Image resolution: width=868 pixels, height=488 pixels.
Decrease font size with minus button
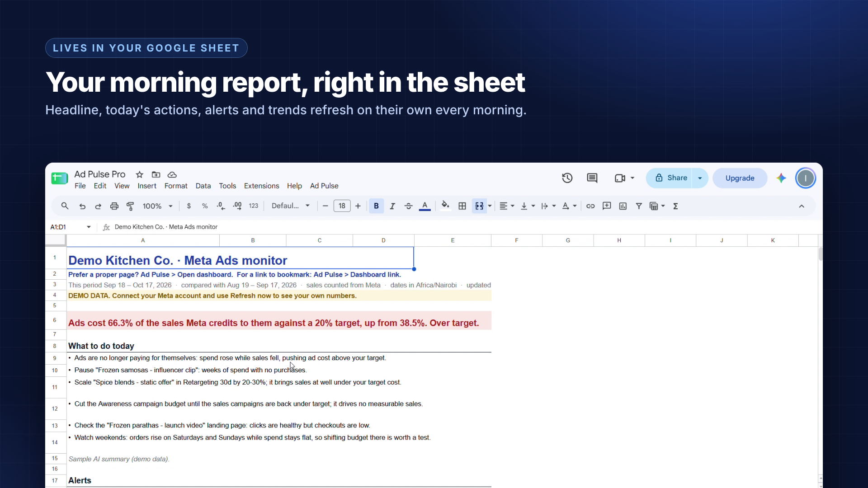coord(325,206)
